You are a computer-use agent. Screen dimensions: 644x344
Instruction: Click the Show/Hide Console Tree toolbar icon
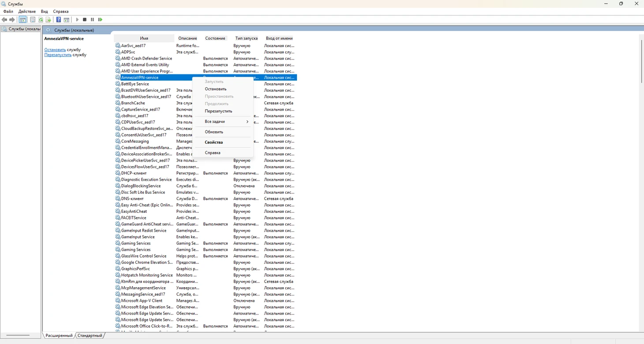22,20
